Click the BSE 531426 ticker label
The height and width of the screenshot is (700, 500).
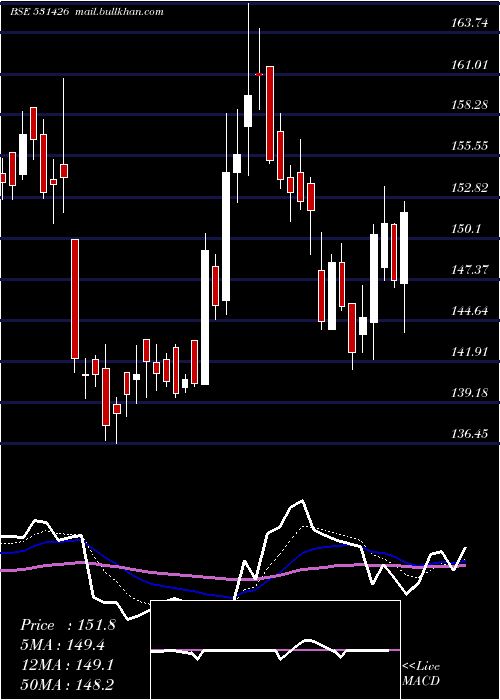[40, 12]
